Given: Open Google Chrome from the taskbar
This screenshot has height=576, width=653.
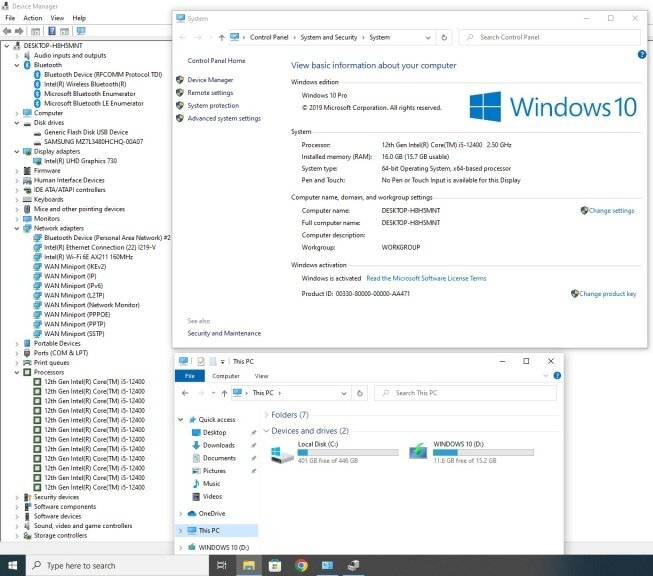Looking at the screenshot, I should (301, 565).
